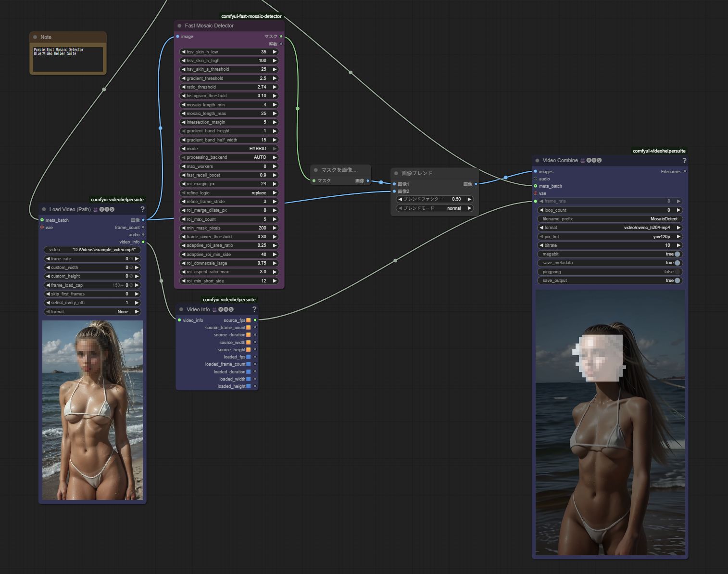Open the format dropdown showing video/nvenc_h264-mp4

tap(610, 228)
